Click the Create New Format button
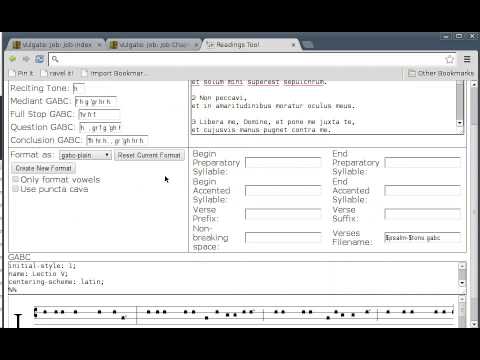 (44, 168)
